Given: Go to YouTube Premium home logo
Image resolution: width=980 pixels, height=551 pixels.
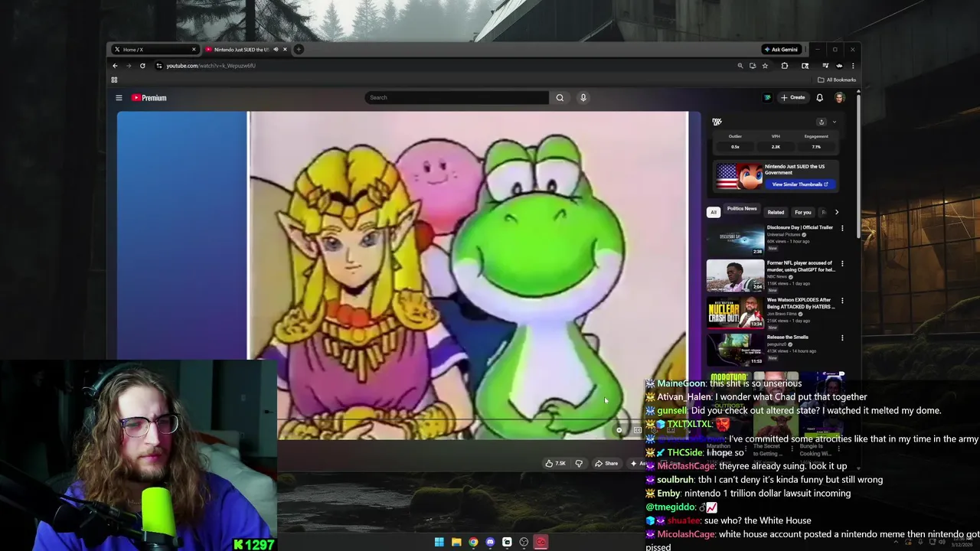Looking at the screenshot, I should pyautogui.click(x=149, y=98).
